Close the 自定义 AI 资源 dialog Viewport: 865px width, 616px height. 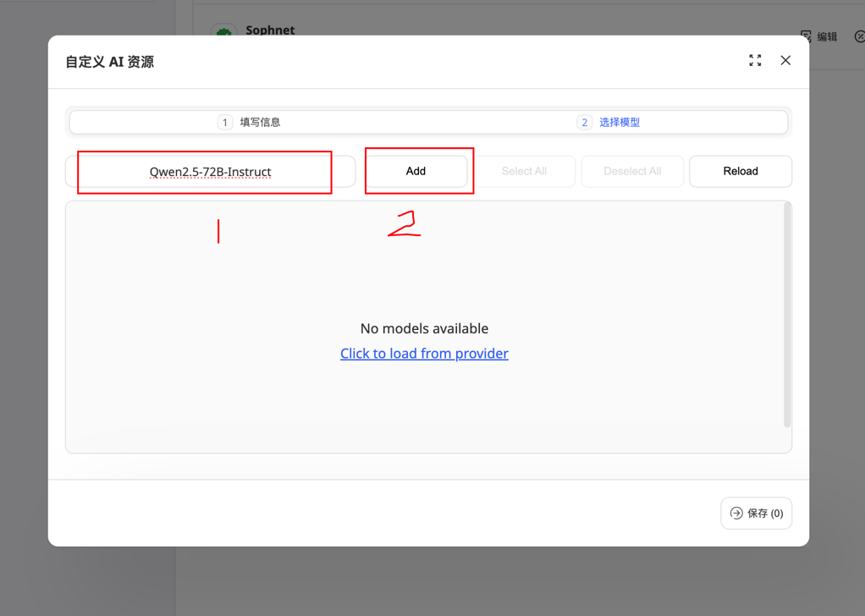(x=785, y=60)
